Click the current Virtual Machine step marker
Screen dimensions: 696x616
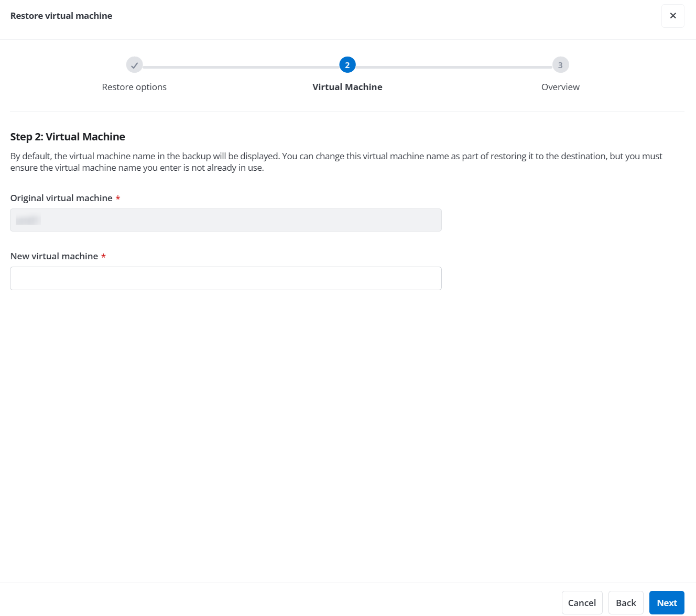click(x=347, y=65)
